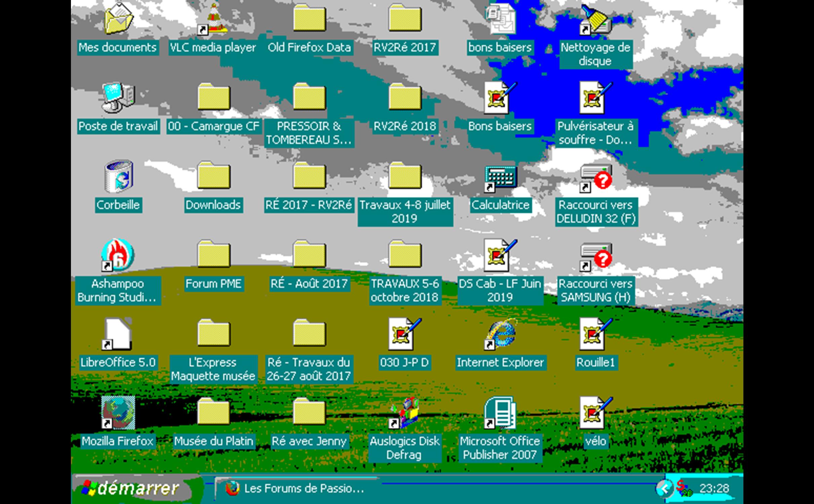Launch Nettoyage de disque shortcut

(x=595, y=19)
